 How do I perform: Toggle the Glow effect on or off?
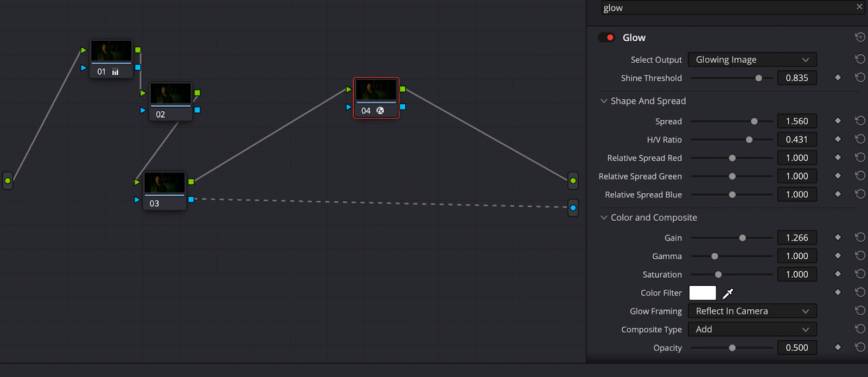click(606, 37)
